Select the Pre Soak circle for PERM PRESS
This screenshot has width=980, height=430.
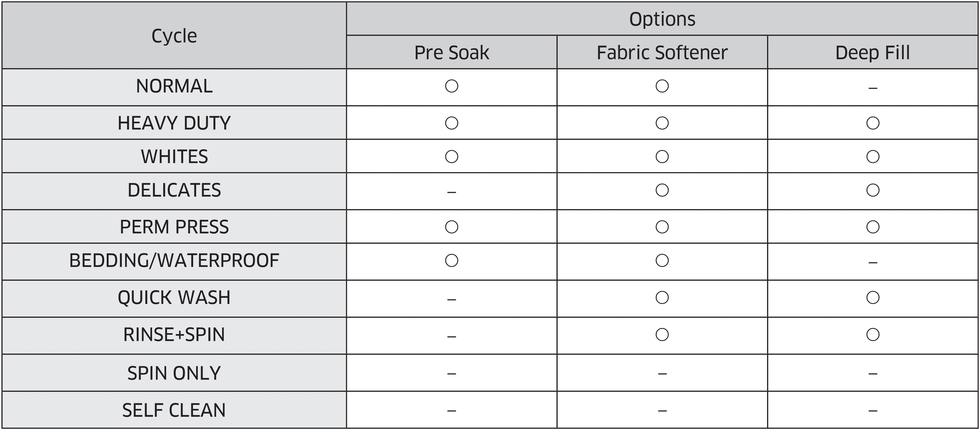point(452,227)
